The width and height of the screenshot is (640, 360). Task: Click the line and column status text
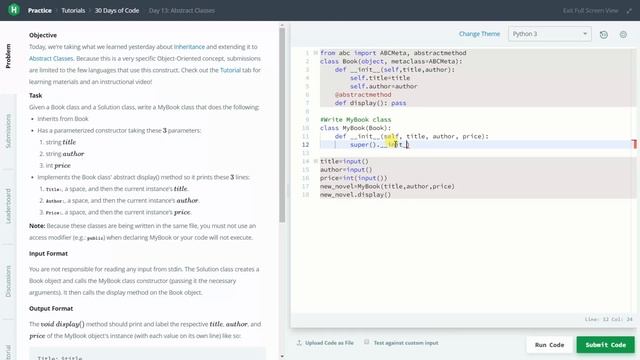click(609, 319)
